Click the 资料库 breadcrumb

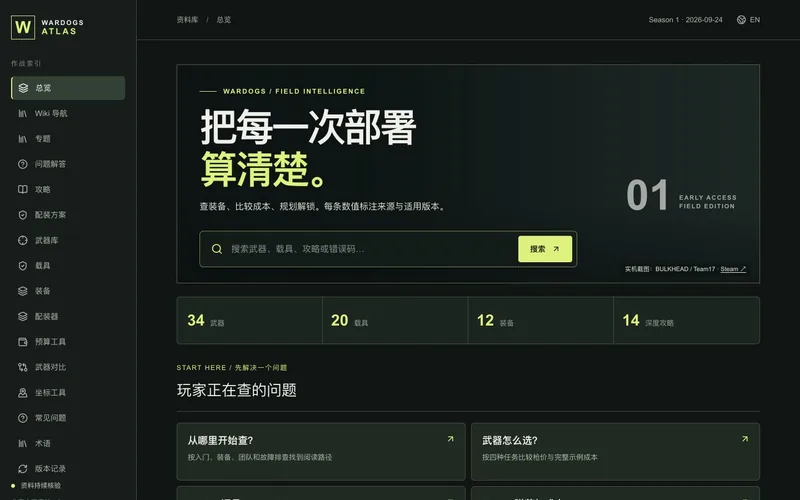coord(187,20)
